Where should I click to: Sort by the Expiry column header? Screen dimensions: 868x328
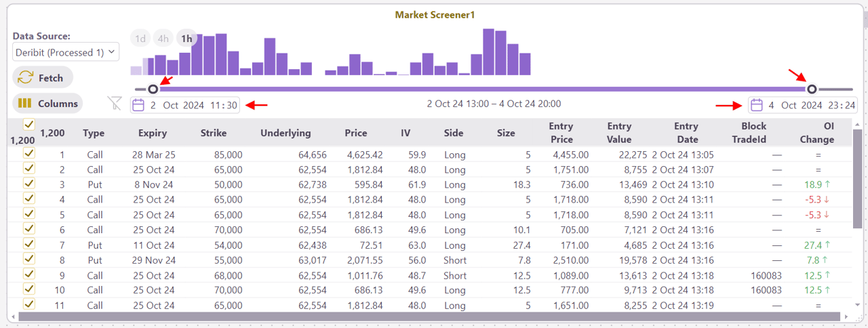[152, 133]
